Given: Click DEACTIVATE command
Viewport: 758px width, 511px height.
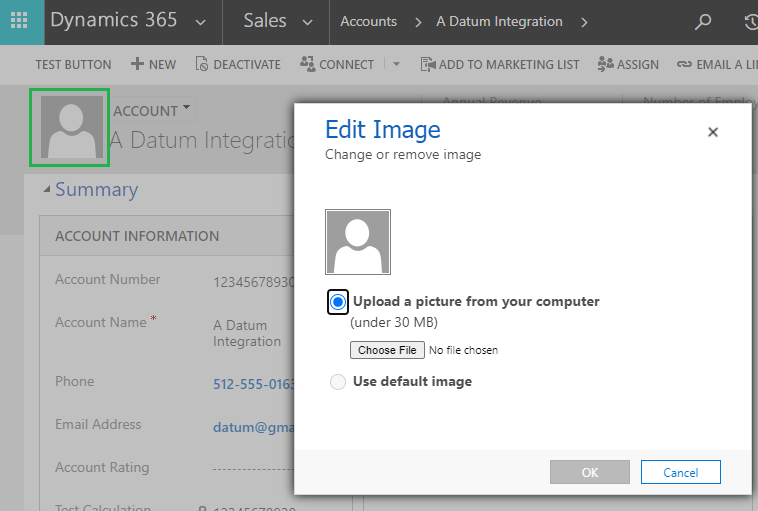Looking at the screenshot, I should [x=247, y=65].
